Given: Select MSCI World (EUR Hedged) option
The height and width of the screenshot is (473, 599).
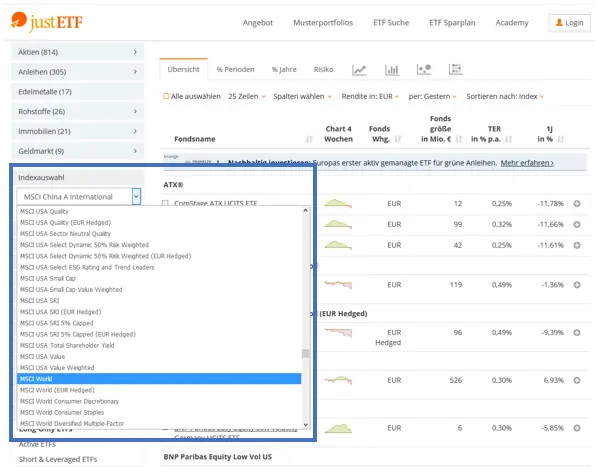Looking at the screenshot, I should point(159,390).
